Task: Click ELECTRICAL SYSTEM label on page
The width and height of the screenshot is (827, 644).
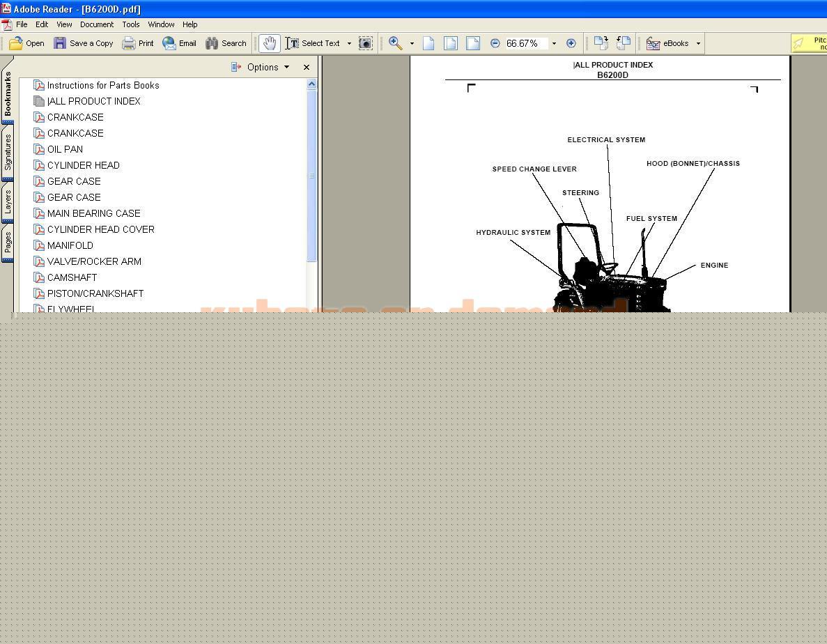Action: 606,140
